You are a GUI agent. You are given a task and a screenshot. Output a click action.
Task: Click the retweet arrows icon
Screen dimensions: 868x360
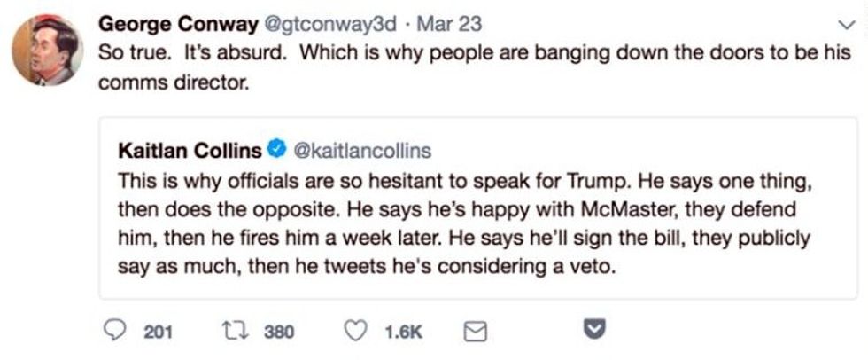pyautogui.click(x=234, y=332)
